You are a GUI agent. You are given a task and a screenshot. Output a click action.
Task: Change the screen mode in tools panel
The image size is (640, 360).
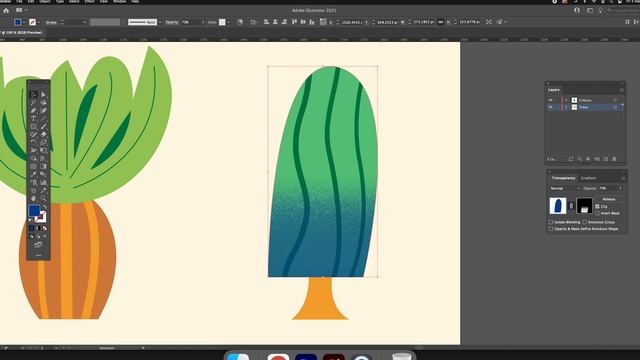pos(38,245)
